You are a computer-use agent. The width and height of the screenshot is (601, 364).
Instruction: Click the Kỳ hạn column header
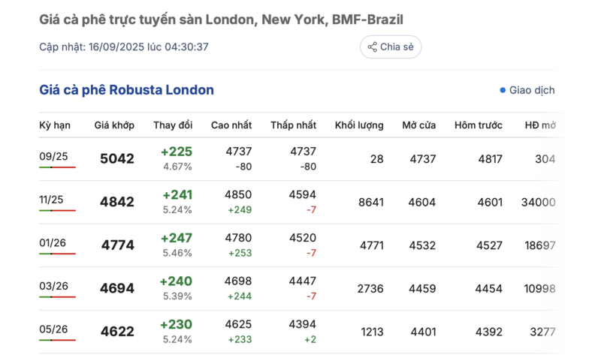54,125
